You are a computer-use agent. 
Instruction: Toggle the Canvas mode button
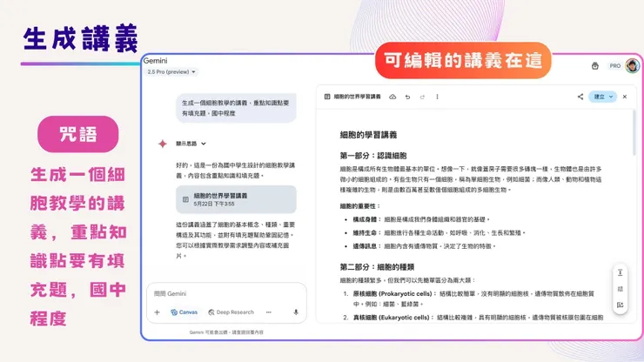coord(184,312)
